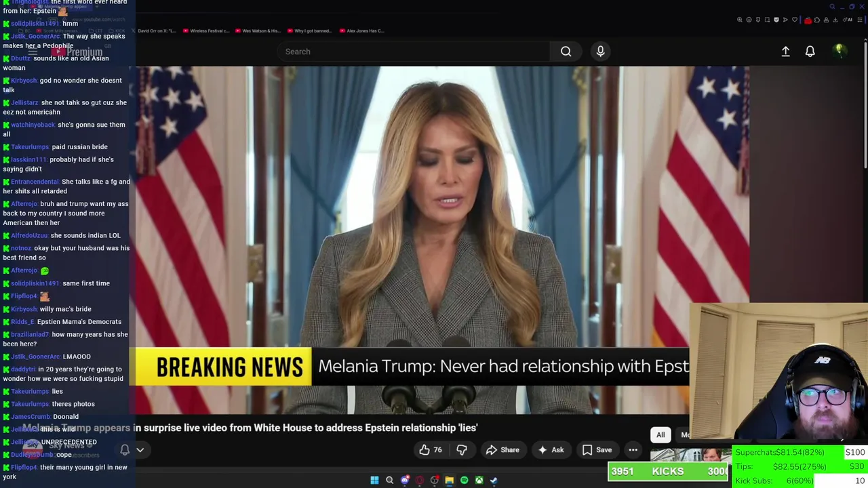Viewport: 868px width, 488px height.
Task: Click chat username 'brazilianlad7'
Action: [30, 334]
